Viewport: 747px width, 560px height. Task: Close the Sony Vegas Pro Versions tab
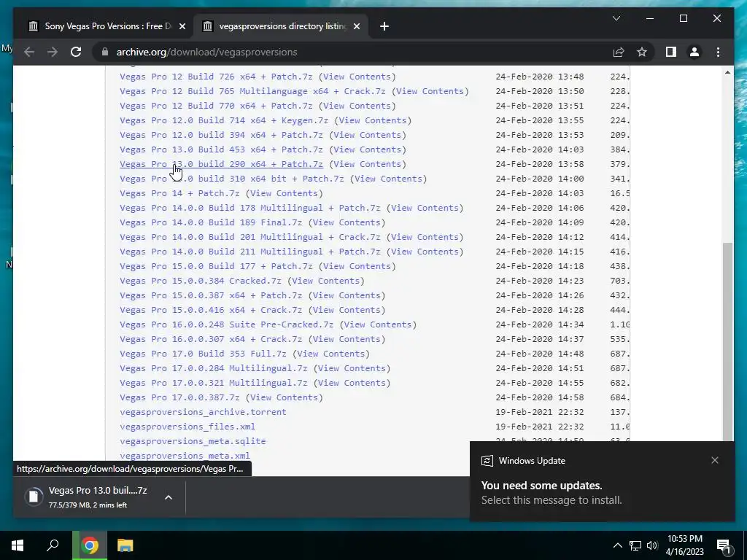182,26
